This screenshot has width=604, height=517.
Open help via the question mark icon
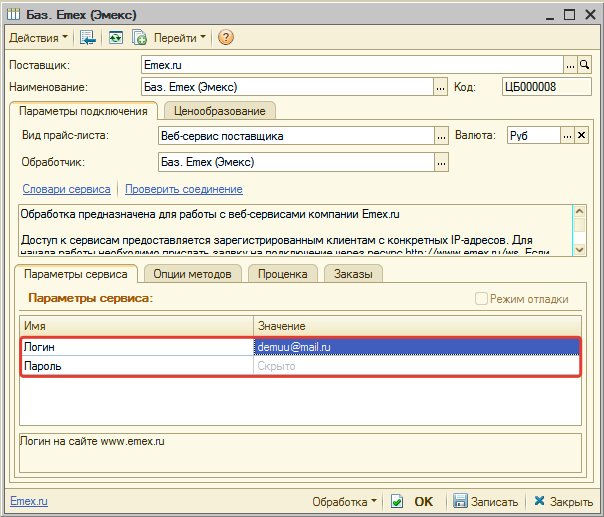(x=226, y=38)
